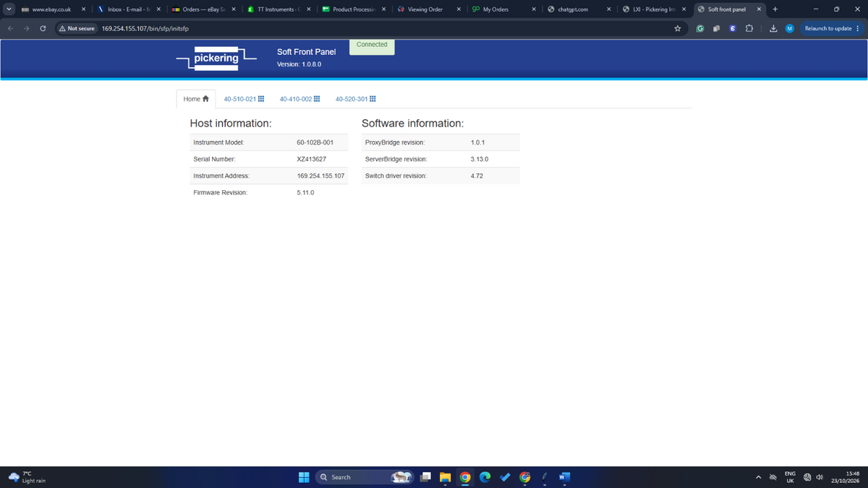868x488 pixels.
Task: Click the Connected status badge
Action: [372, 45]
